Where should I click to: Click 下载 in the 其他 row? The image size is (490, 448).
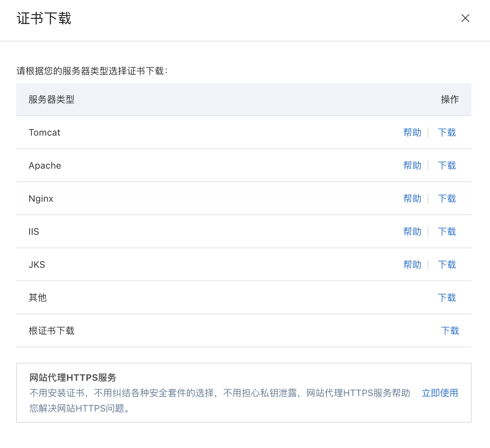[x=447, y=298]
